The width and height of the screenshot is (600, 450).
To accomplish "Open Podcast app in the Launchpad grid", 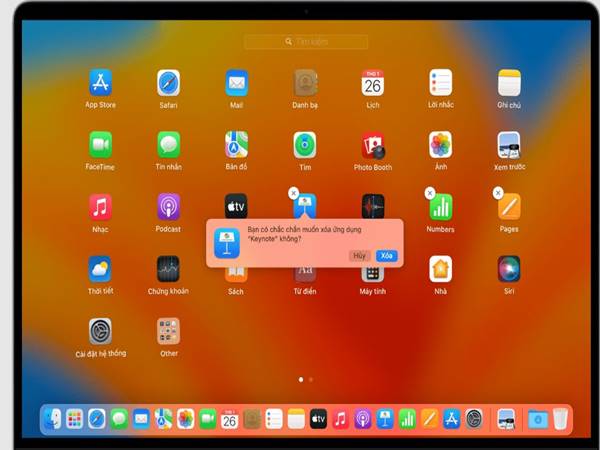I will [x=168, y=207].
